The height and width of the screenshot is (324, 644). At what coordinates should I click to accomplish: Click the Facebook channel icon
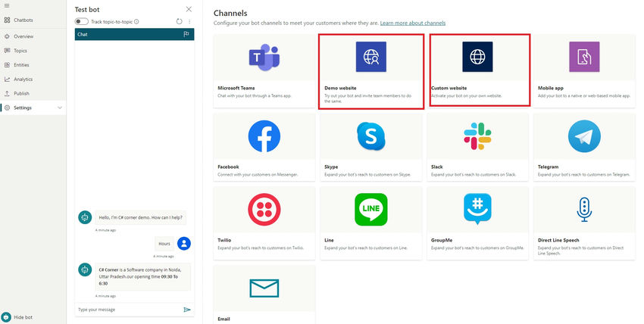pyautogui.click(x=264, y=136)
